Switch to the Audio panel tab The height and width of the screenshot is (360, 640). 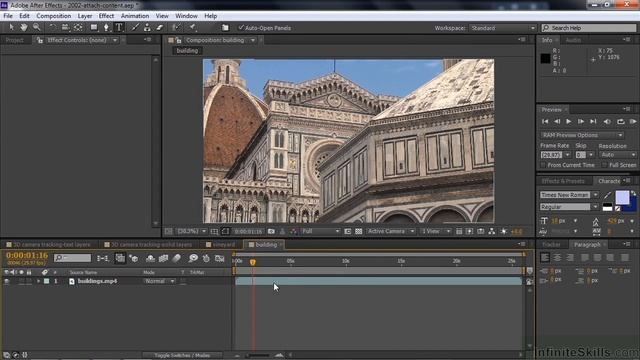(x=573, y=40)
